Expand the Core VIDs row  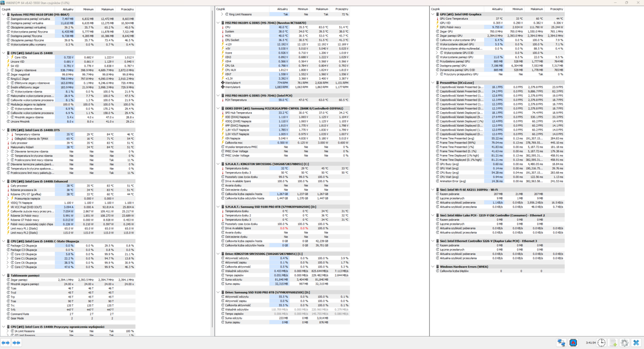pos(8,57)
